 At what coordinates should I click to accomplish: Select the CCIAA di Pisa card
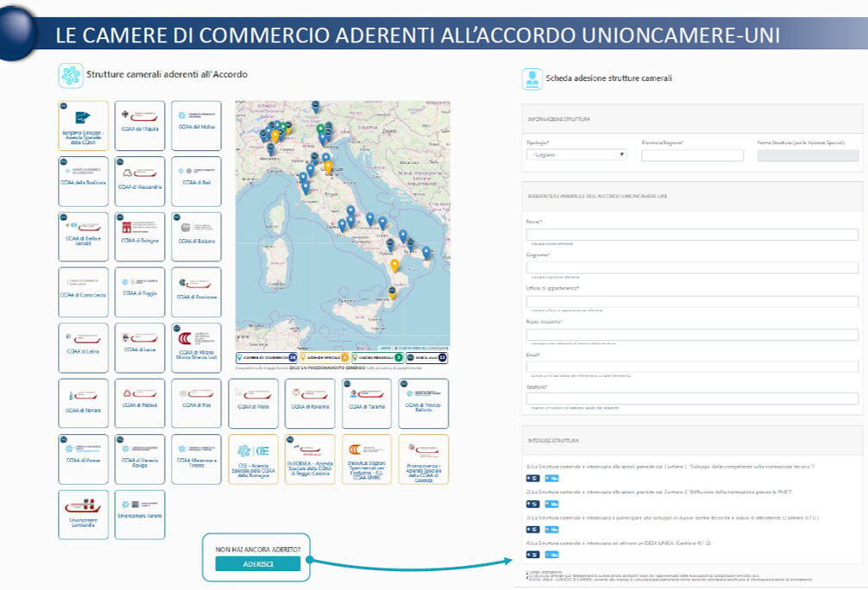pos(196,404)
